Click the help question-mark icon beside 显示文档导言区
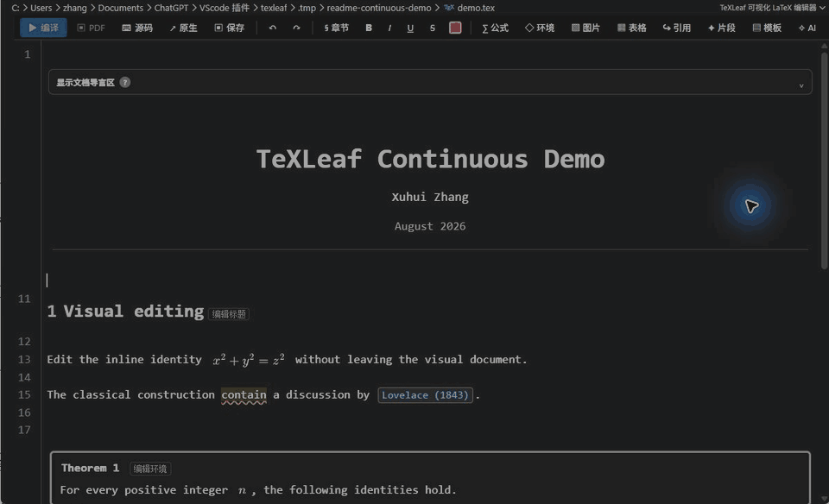 click(x=124, y=82)
